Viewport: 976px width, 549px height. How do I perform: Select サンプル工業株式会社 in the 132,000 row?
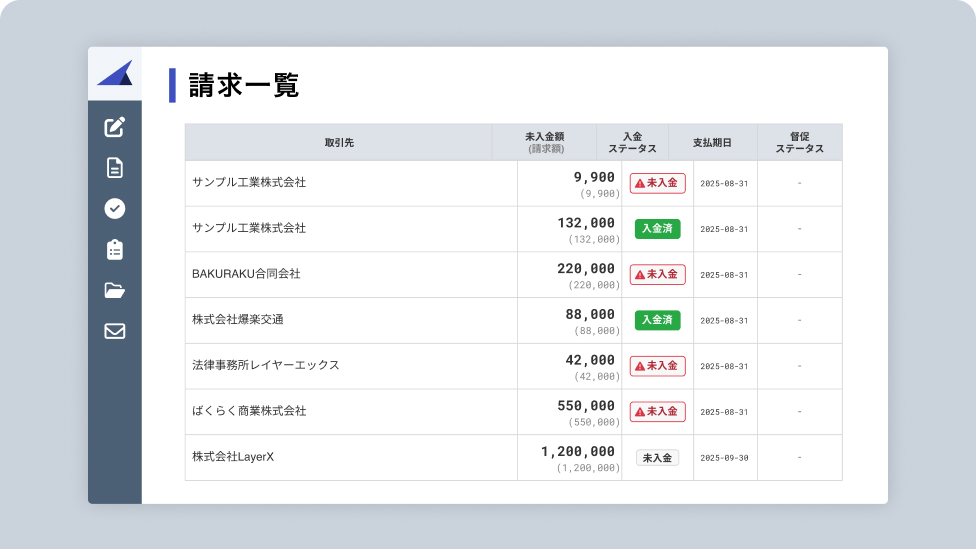[249, 228]
